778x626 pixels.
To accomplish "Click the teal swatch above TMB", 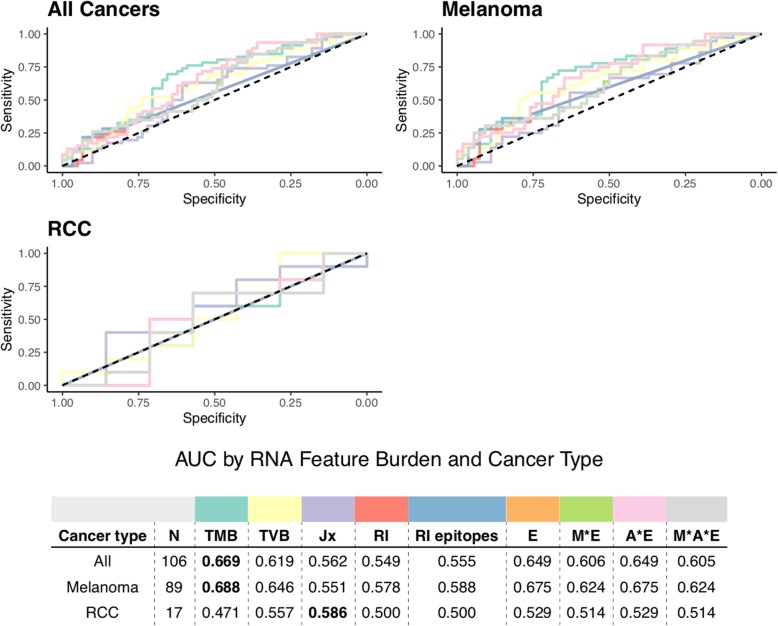I will pos(221,508).
